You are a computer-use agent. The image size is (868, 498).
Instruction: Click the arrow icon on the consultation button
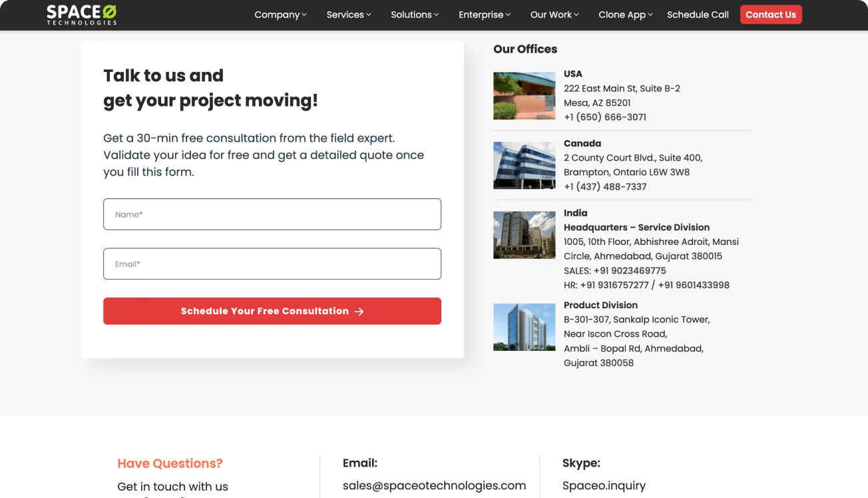pyautogui.click(x=359, y=312)
